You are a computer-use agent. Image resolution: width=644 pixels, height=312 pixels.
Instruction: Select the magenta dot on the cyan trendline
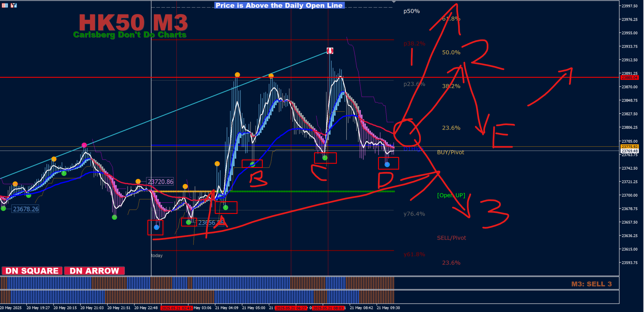(84, 145)
